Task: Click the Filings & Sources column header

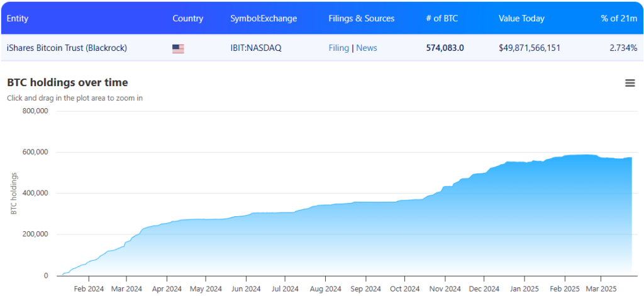Action: (x=362, y=18)
